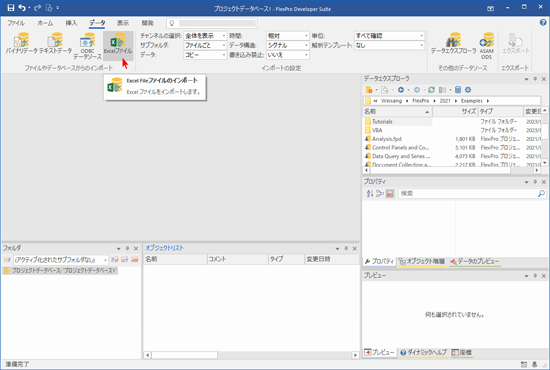Viewport: 550px width, 370px height.
Task: Open the Development (開発) ribbon tab
Action: (x=147, y=23)
